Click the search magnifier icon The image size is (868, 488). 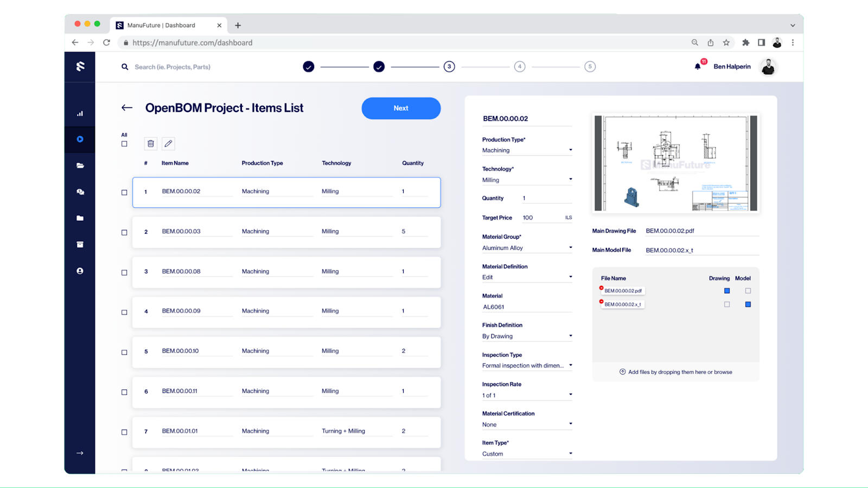(125, 67)
